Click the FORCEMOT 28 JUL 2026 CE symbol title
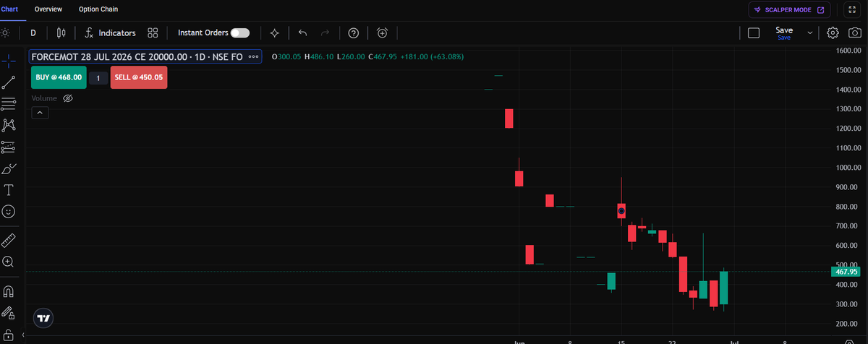 [137, 56]
